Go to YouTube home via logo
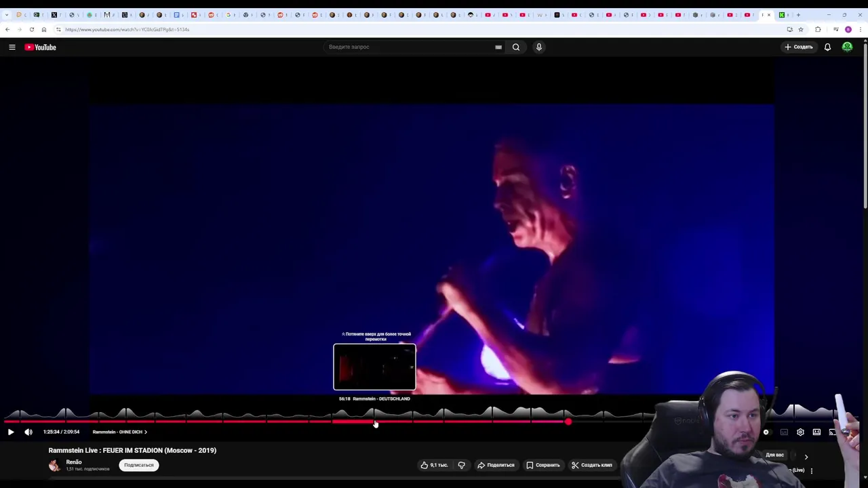Image resolution: width=868 pixels, height=488 pixels. point(41,47)
